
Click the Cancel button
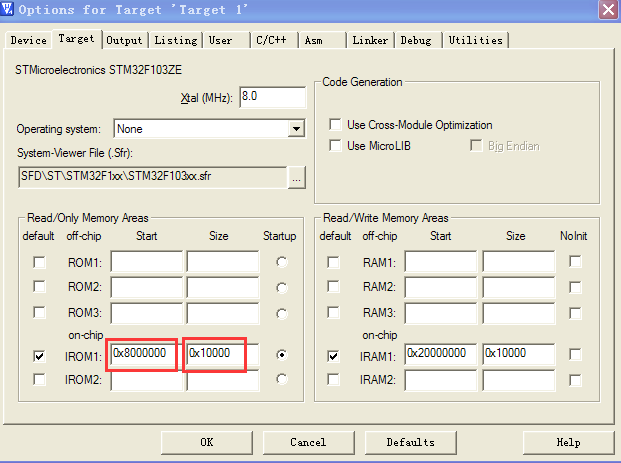point(309,442)
